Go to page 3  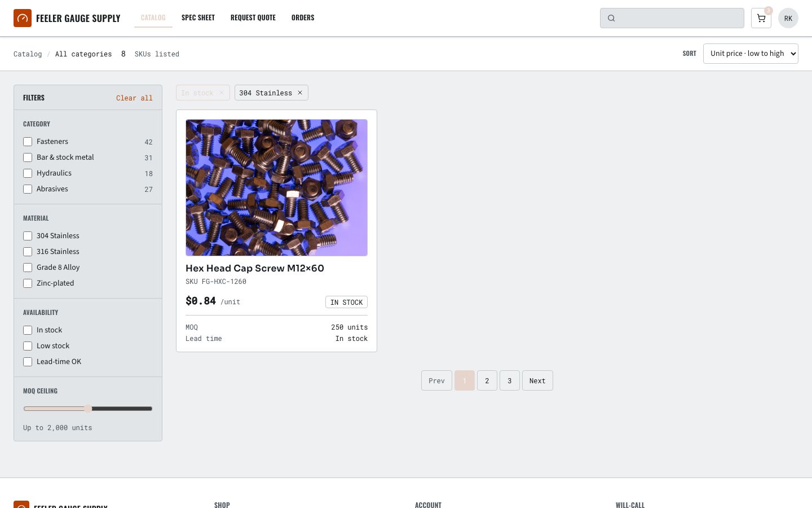(510, 380)
